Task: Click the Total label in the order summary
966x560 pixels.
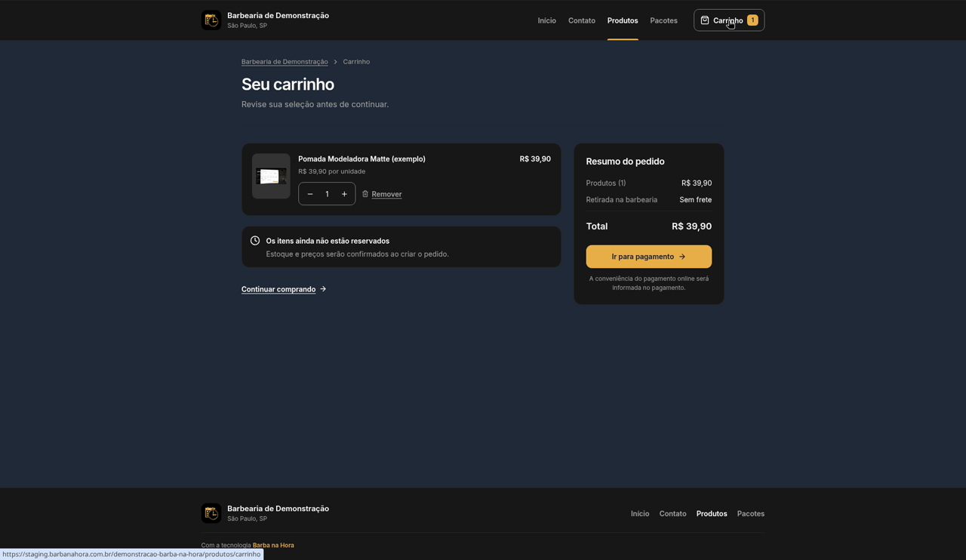Action: click(x=597, y=226)
